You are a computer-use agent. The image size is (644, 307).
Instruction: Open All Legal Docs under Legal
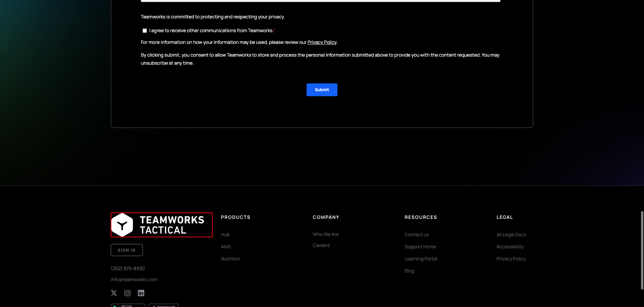tap(511, 235)
